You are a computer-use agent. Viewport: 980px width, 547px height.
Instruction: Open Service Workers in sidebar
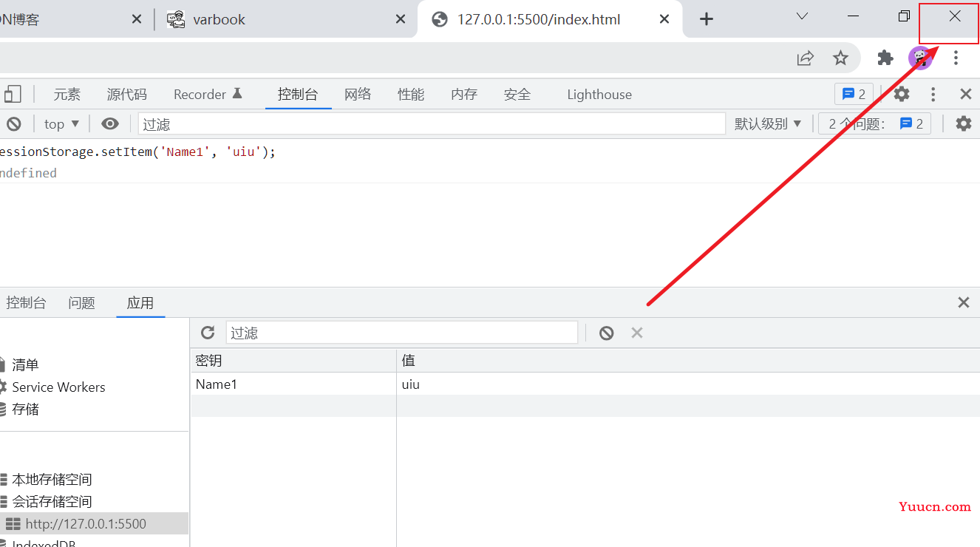(x=58, y=387)
